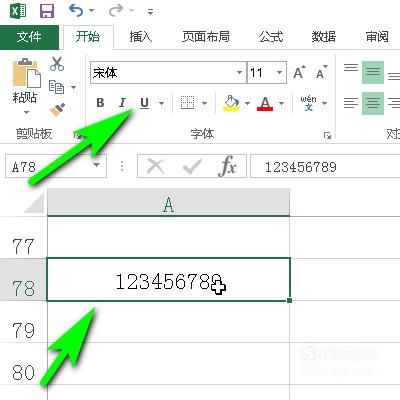
Task: Open the 插入 Insert tab
Action: click(x=141, y=37)
